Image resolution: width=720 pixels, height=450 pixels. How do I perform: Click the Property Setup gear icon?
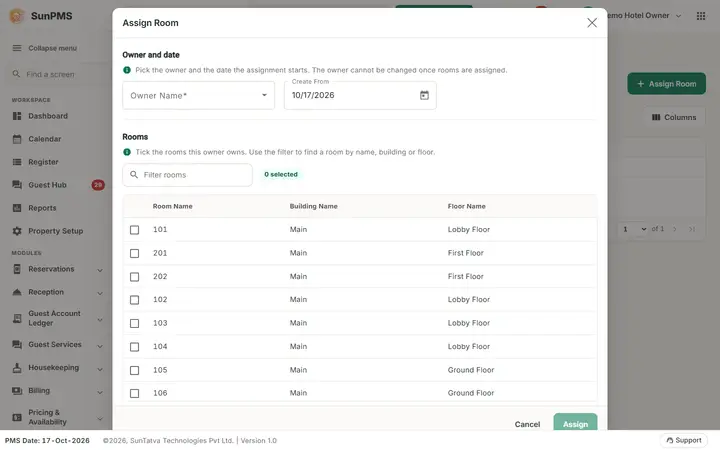tap(17, 231)
